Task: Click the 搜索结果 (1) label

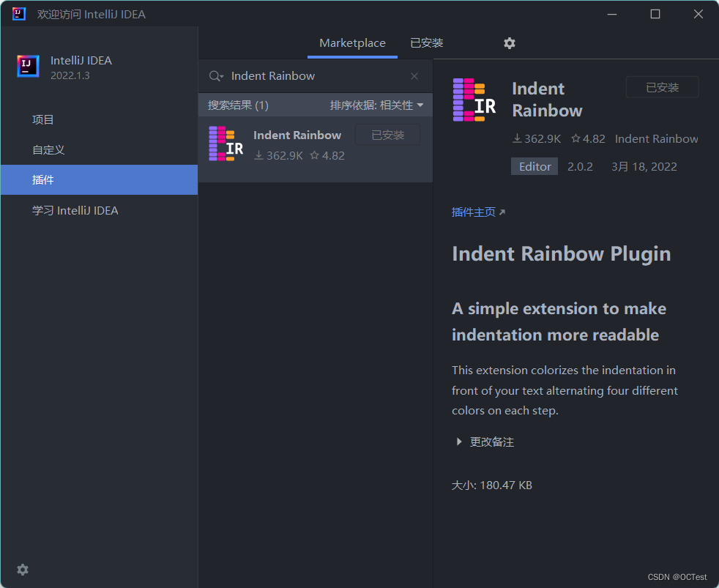Action: pyautogui.click(x=238, y=105)
